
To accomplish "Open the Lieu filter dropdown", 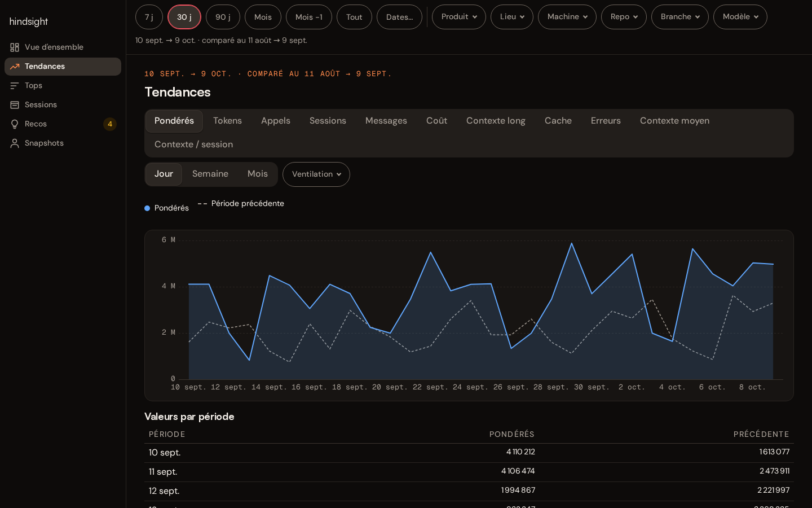I will [512, 17].
